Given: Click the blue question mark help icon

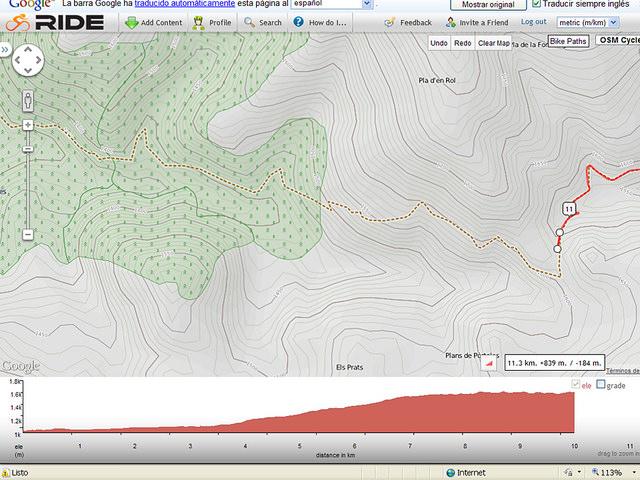Looking at the screenshot, I should 298,22.
